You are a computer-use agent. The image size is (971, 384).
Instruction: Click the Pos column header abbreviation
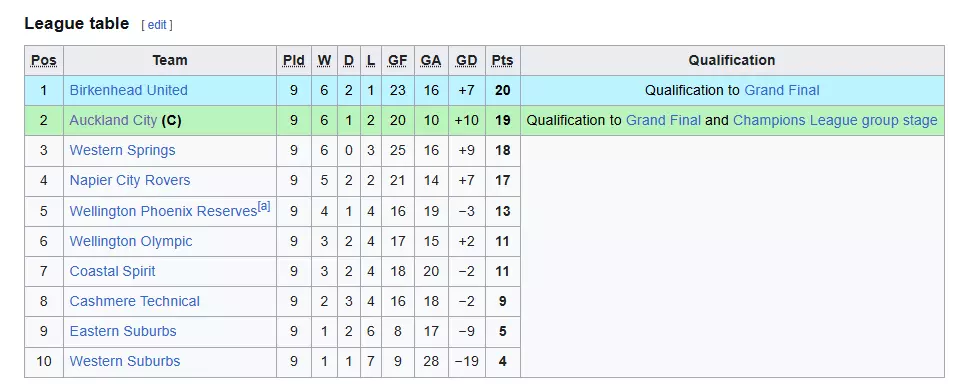click(44, 60)
